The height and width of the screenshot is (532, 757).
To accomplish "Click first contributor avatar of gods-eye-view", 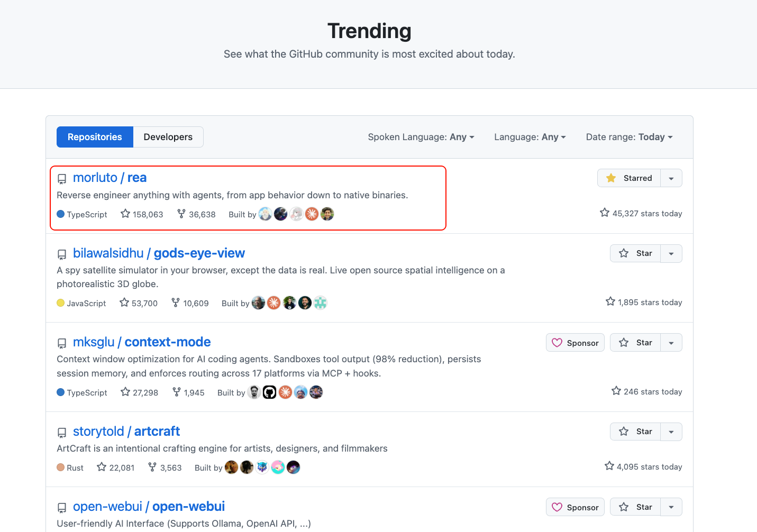I will [258, 302].
